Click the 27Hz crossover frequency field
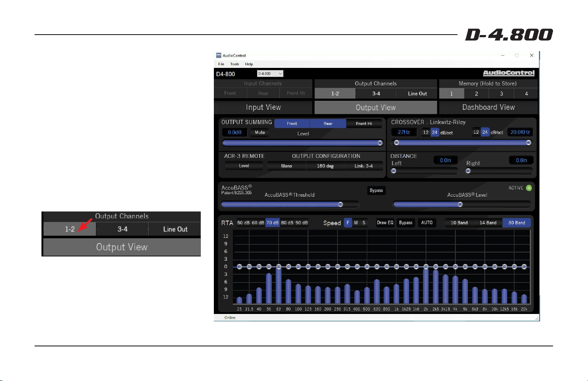Viewport: 588px width, 381px height. click(404, 132)
